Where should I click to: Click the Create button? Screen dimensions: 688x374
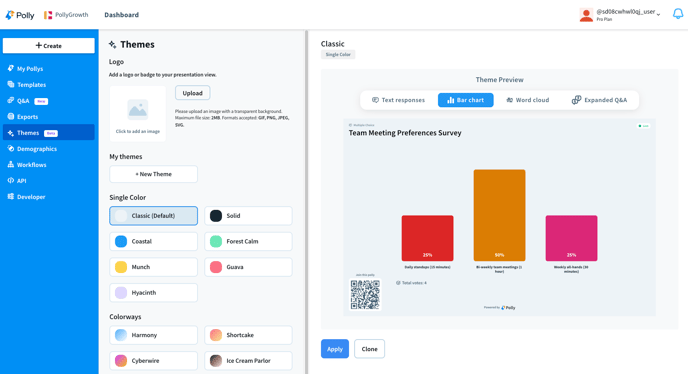point(49,46)
